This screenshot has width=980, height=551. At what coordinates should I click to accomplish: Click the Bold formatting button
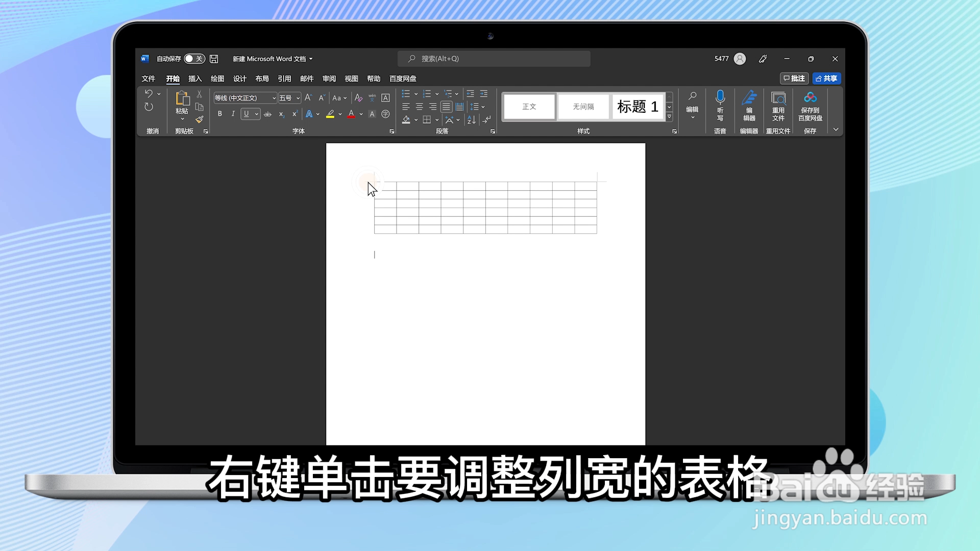pos(219,114)
